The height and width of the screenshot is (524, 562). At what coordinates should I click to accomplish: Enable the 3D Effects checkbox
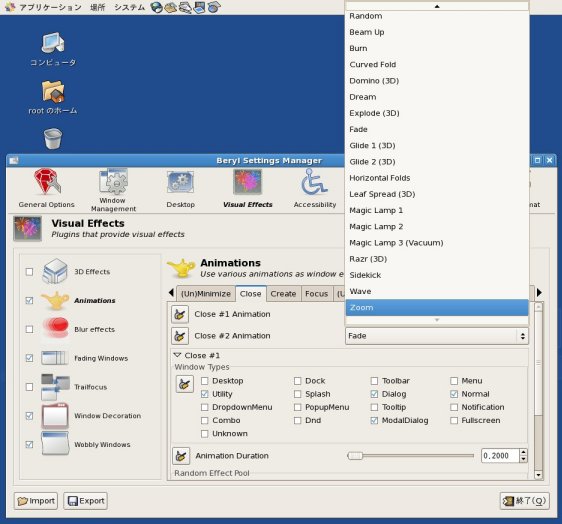[x=29, y=272]
